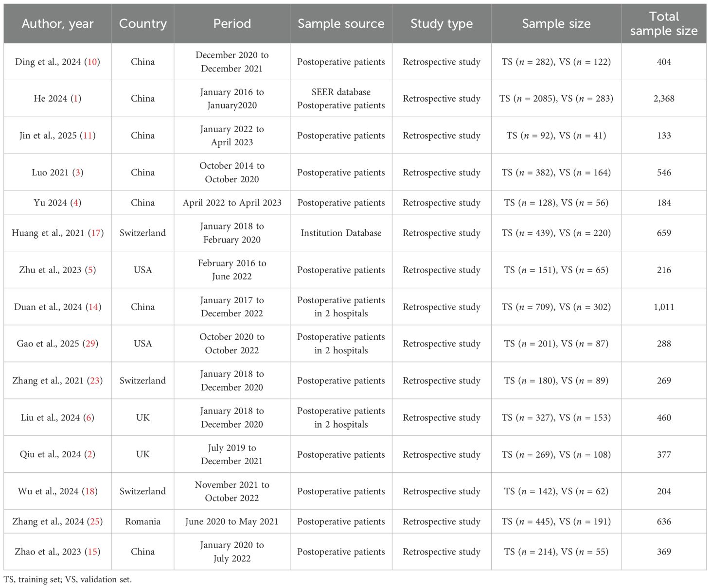This screenshot has width=710, height=588.
Task: Open citation 17 for Huang et al., 2021
Action: point(96,233)
